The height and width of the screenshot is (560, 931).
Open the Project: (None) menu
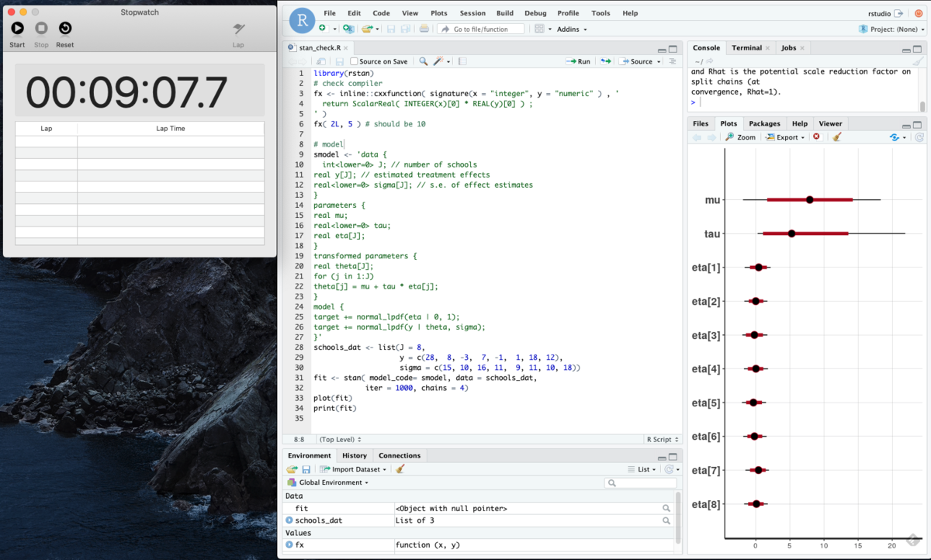coord(892,29)
